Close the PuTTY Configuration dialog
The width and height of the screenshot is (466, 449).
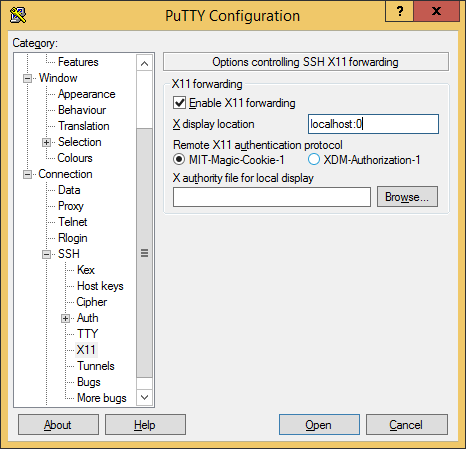[436, 11]
